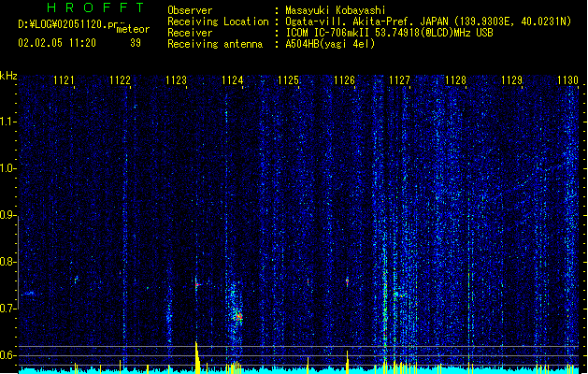Click the bright red meteor echo after 1124
Screen dimensions: 588x374
[x=238, y=316]
